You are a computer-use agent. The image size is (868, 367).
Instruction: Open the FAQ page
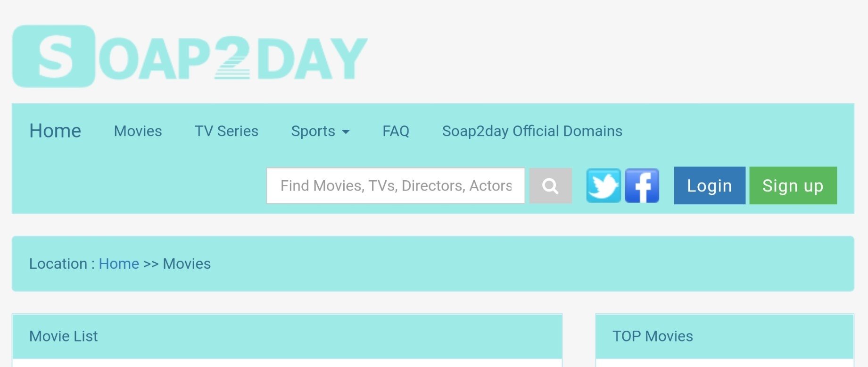[396, 131]
